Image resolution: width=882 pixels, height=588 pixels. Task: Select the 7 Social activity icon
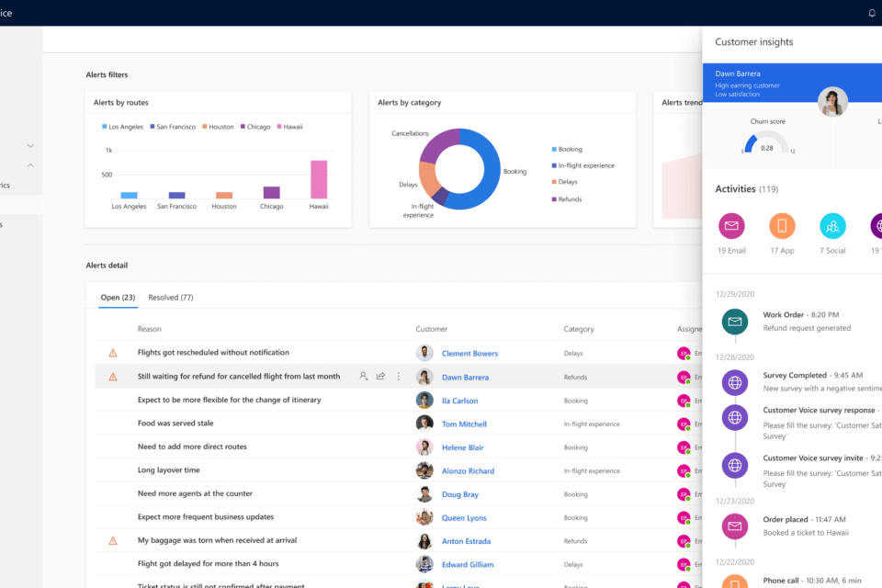tap(832, 225)
